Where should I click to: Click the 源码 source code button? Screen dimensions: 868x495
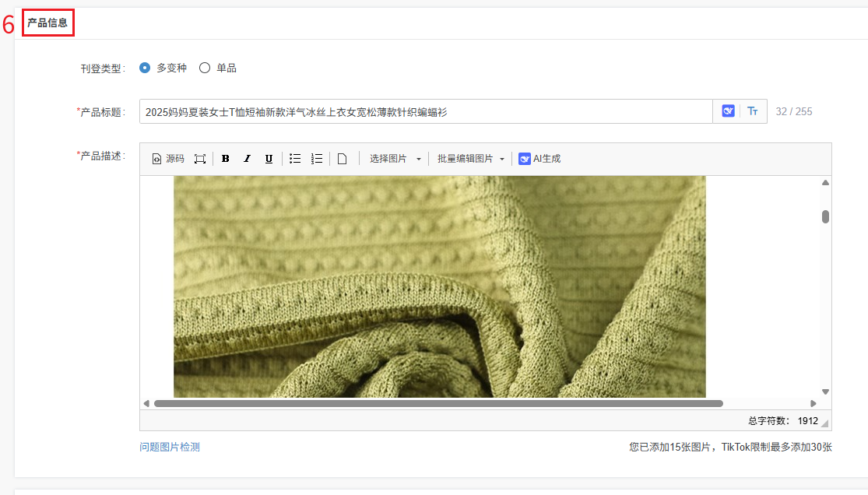click(168, 159)
